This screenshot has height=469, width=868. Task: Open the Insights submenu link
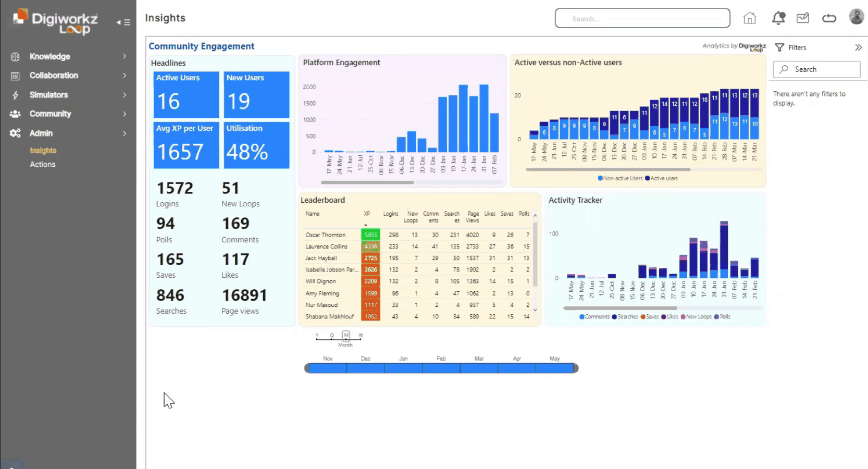[x=43, y=151]
